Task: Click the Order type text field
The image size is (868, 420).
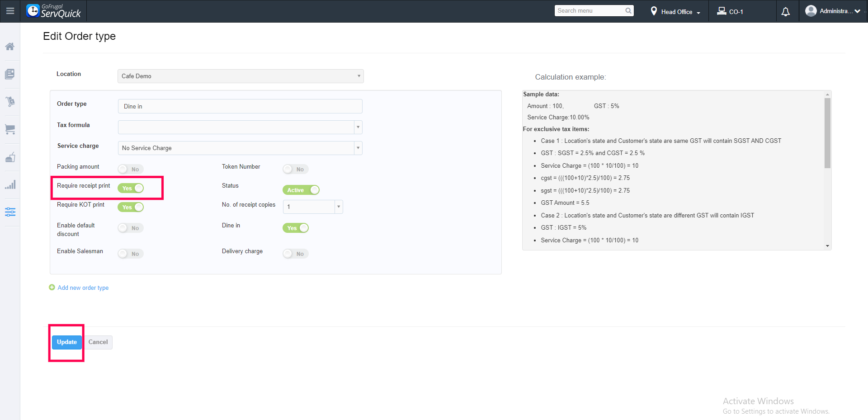Action: [x=240, y=106]
